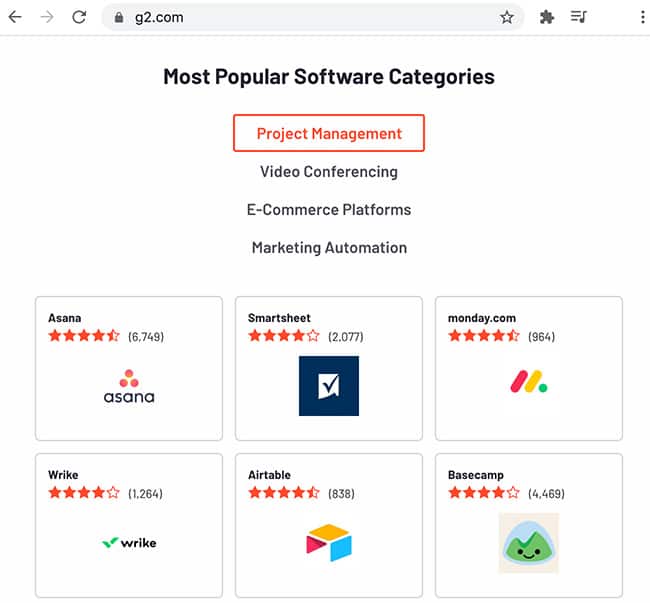650x603 pixels.
Task: Open the Airtable product title
Action: [269, 475]
